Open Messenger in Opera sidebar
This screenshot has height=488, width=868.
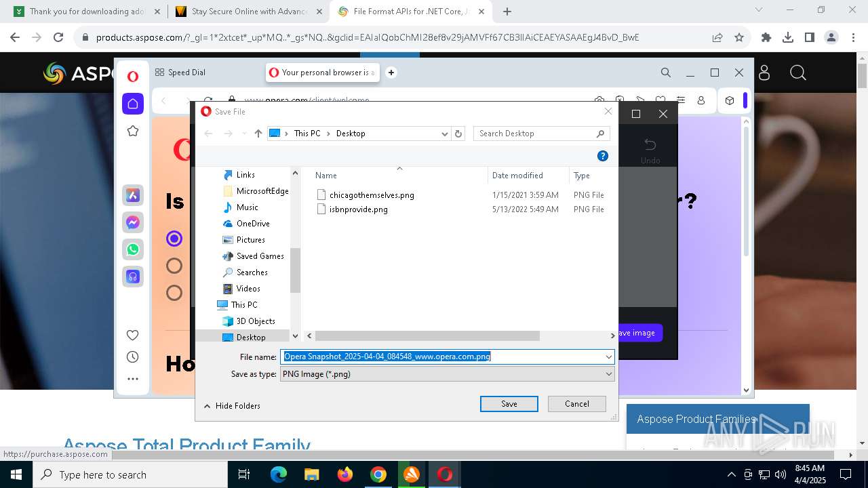click(x=133, y=222)
